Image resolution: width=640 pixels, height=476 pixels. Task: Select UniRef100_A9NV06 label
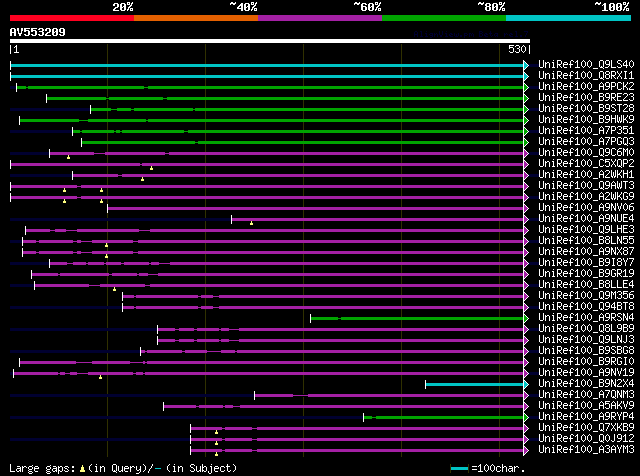click(x=586, y=207)
